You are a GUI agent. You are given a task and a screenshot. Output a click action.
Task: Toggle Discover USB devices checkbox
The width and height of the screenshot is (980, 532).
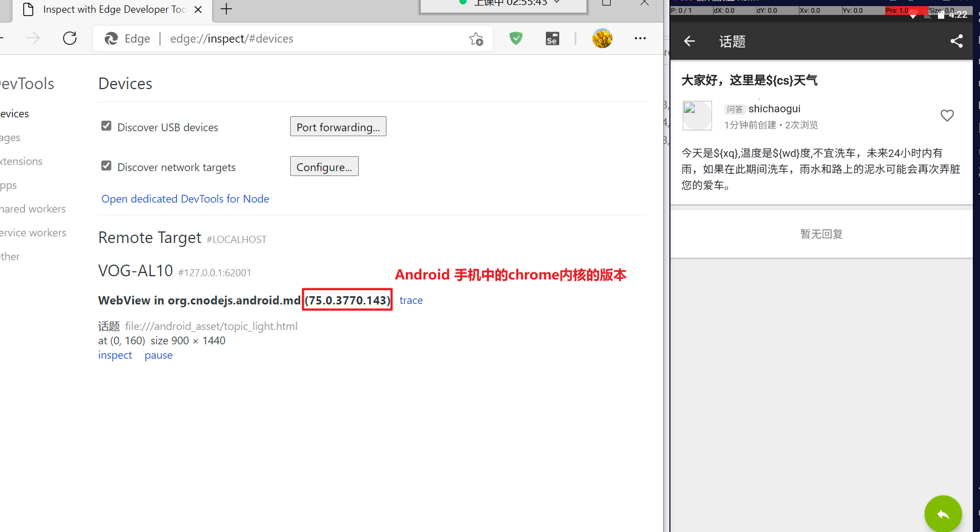click(x=106, y=126)
